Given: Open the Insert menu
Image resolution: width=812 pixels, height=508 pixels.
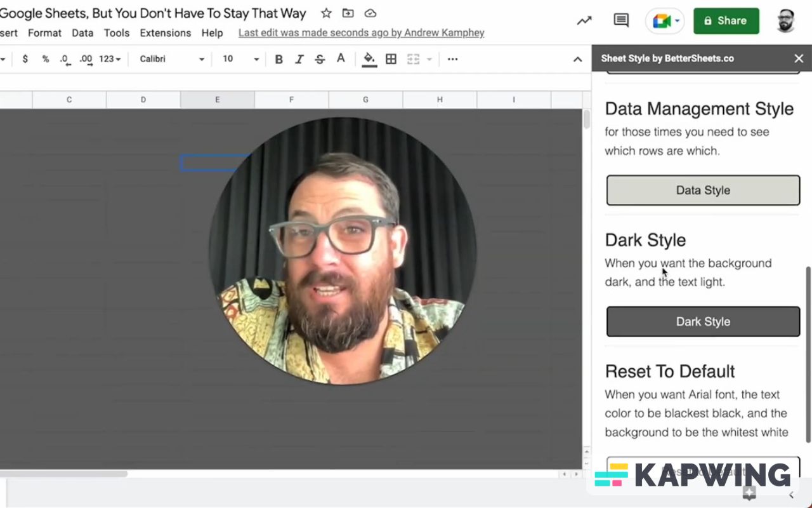Looking at the screenshot, I should coord(9,33).
